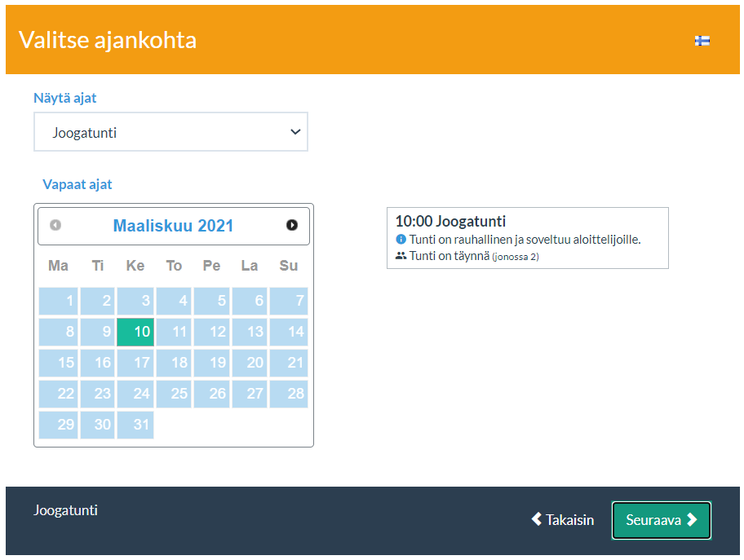Select day 7 in calendar
Screen dimensions: 744x560
(x=289, y=301)
